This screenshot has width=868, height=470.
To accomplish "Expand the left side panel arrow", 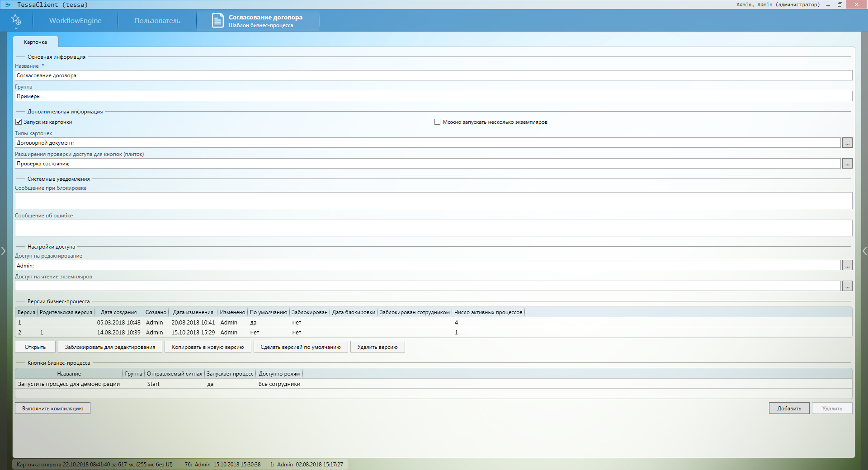I will click(3, 251).
